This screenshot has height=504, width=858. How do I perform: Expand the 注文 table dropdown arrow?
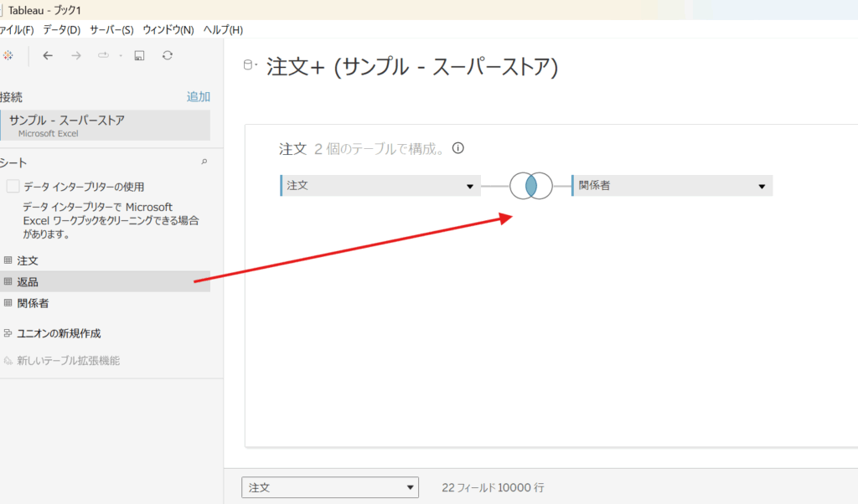coord(470,187)
